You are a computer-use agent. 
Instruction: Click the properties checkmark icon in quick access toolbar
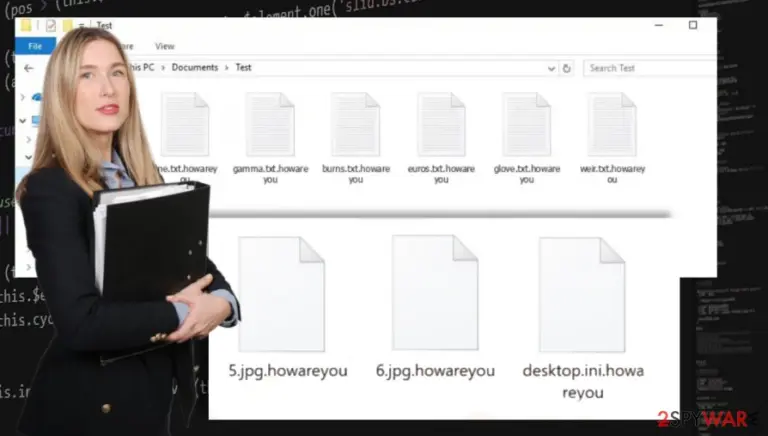[50, 25]
